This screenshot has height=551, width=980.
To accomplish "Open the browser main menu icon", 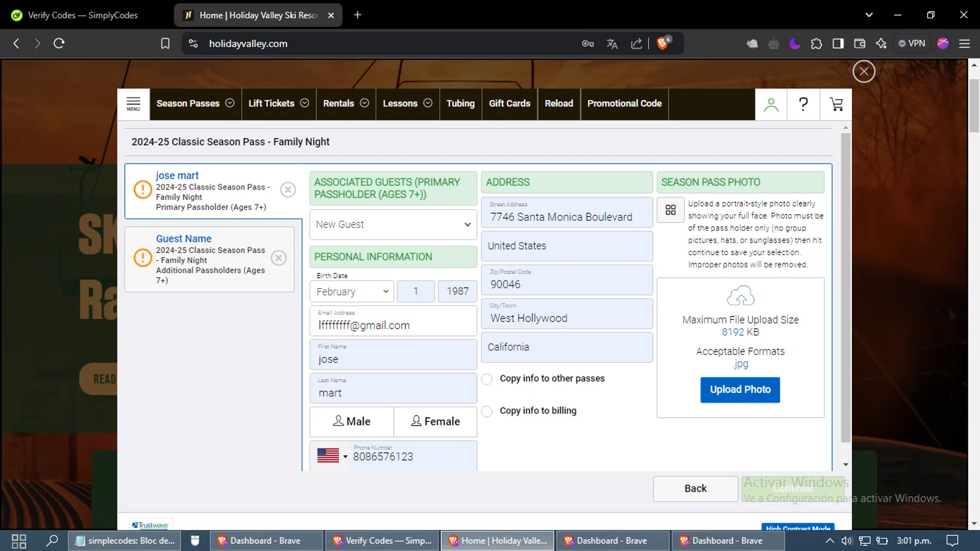I will 964,43.
